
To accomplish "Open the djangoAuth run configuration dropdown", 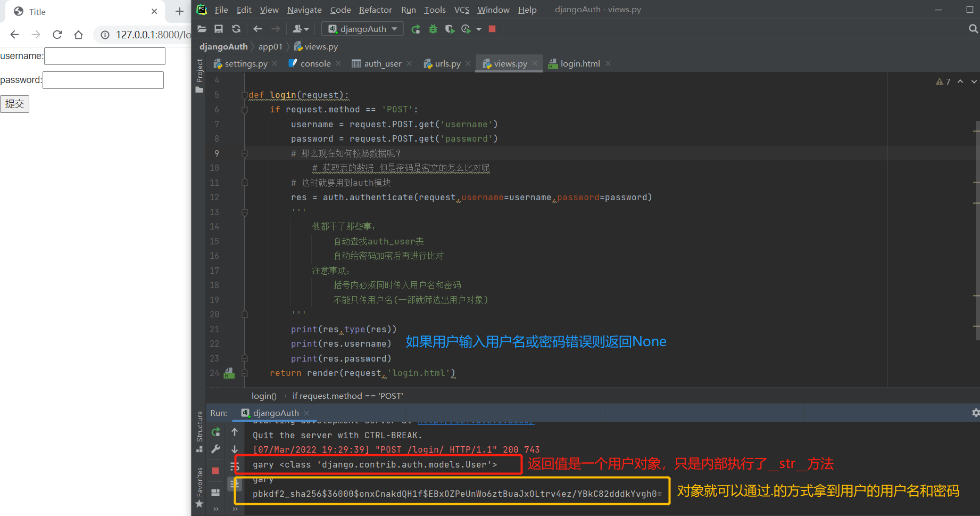I will pyautogui.click(x=363, y=29).
